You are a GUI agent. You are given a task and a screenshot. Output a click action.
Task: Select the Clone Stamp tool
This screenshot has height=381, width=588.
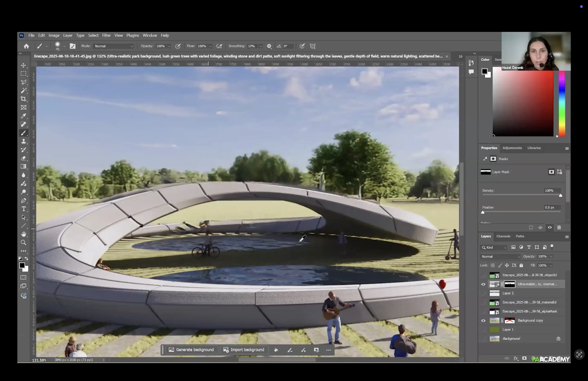(23, 141)
